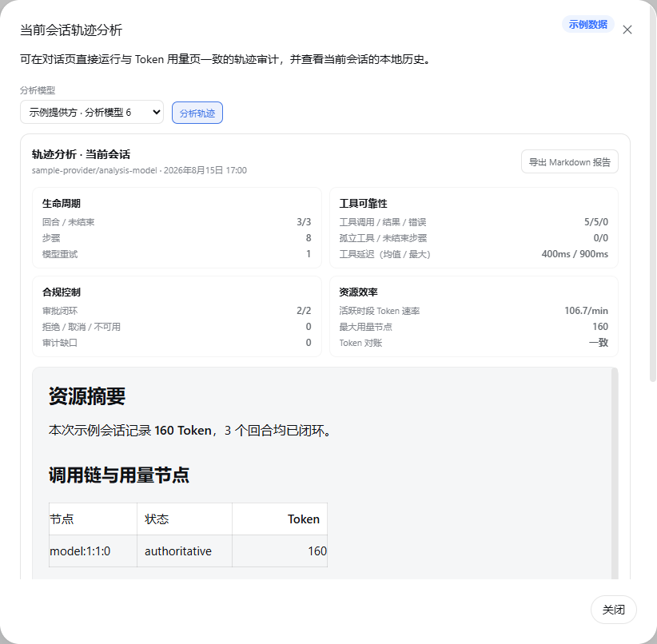Click the dialog description sentence
657x644 pixels.
(x=226, y=59)
